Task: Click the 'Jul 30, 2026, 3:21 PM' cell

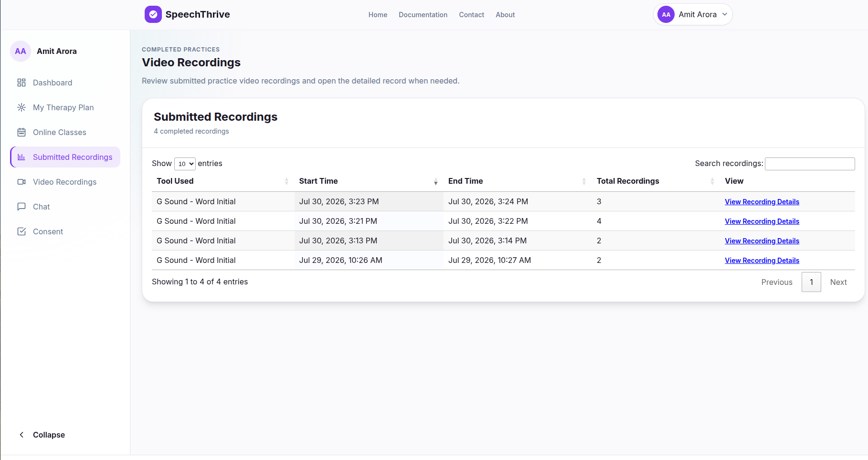Action: [x=369, y=221]
